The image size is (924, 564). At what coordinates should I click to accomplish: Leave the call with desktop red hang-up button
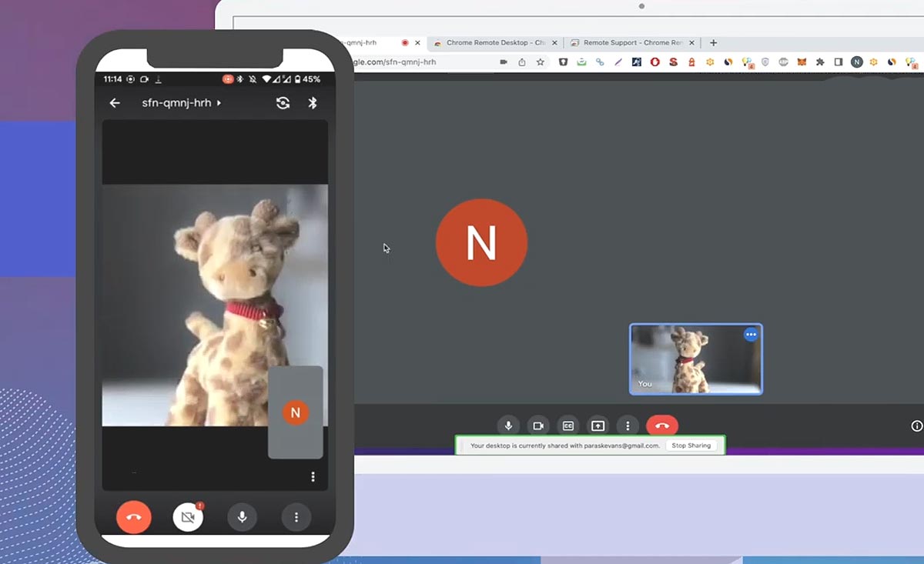(662, 426)
